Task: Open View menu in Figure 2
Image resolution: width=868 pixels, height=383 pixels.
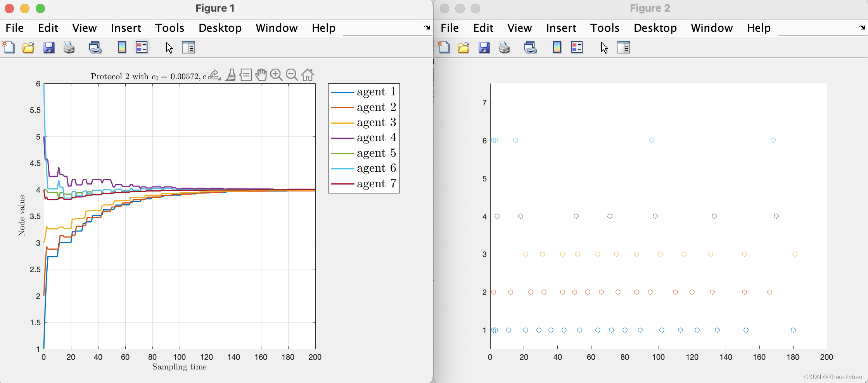Action: click(519, 28)
